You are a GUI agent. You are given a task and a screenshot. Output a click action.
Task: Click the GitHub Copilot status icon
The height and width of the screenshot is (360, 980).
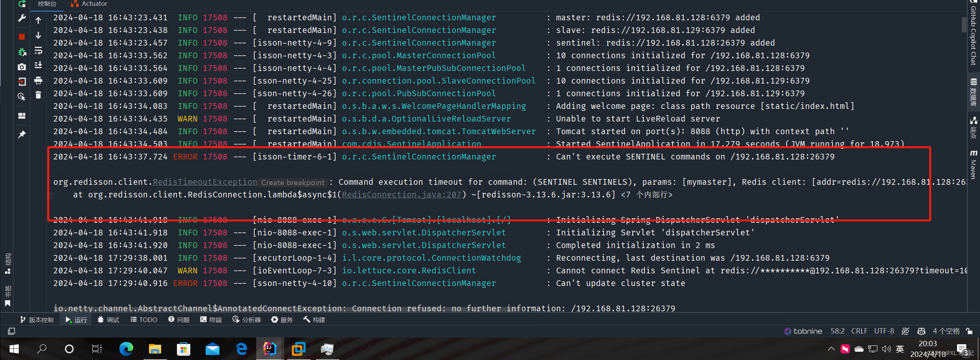coord(921,331)
